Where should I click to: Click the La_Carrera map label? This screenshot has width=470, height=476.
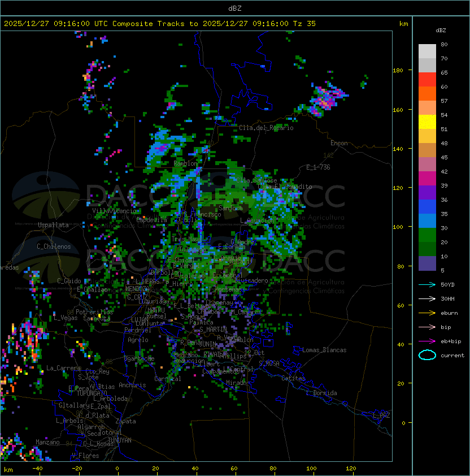[x=63, y=368]
